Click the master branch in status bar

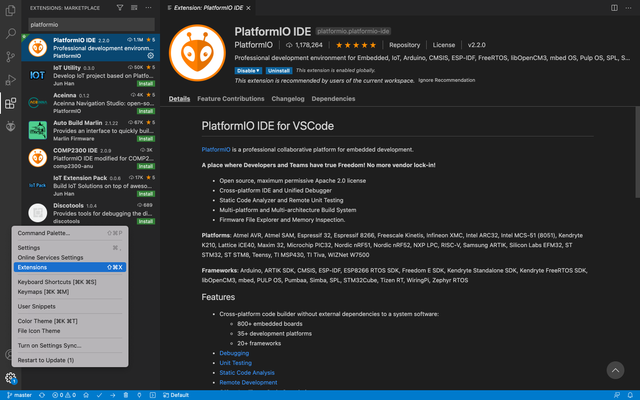(19, 395)
